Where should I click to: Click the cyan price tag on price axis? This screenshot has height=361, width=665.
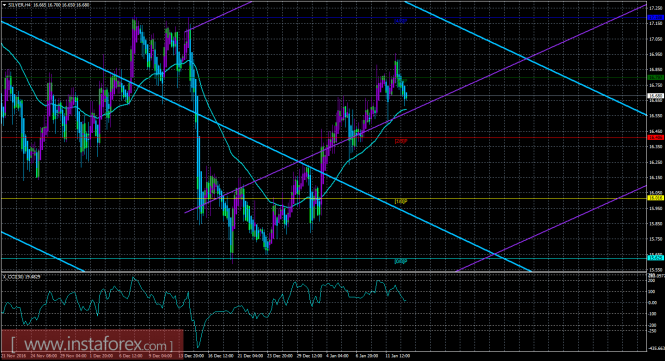click(656, 258)
